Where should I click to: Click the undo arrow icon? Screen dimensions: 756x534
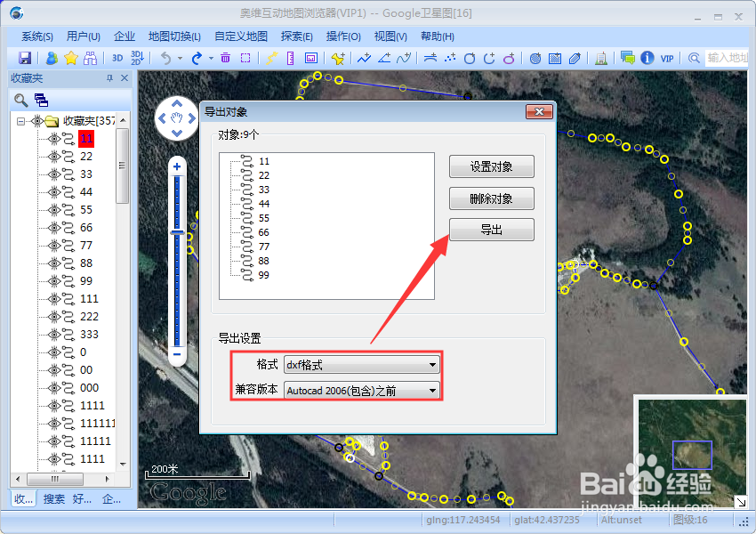(165, 59)
